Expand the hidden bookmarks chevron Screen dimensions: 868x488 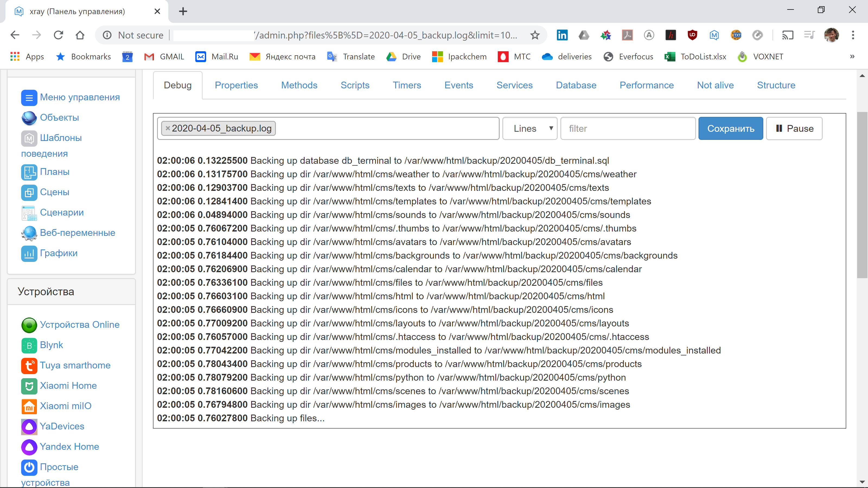coord(852,56)
